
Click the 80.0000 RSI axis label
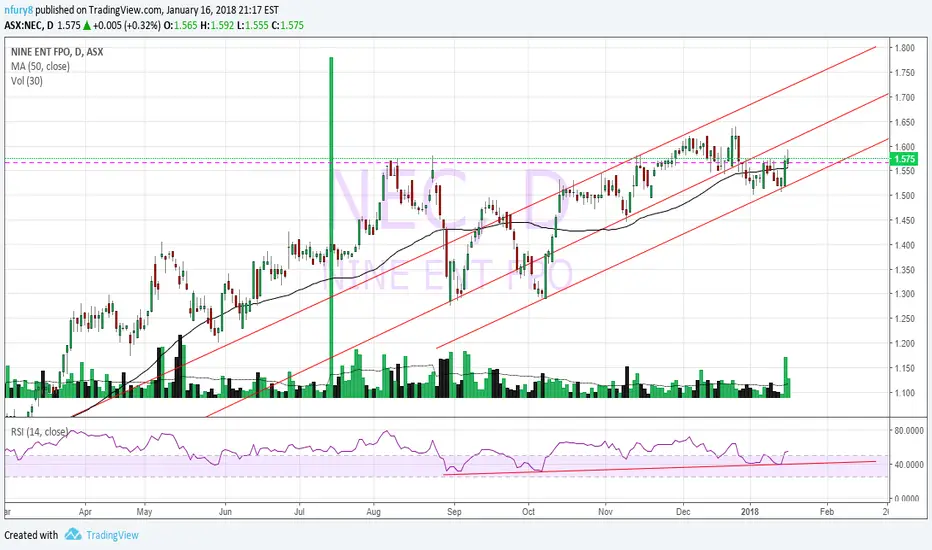909,430
